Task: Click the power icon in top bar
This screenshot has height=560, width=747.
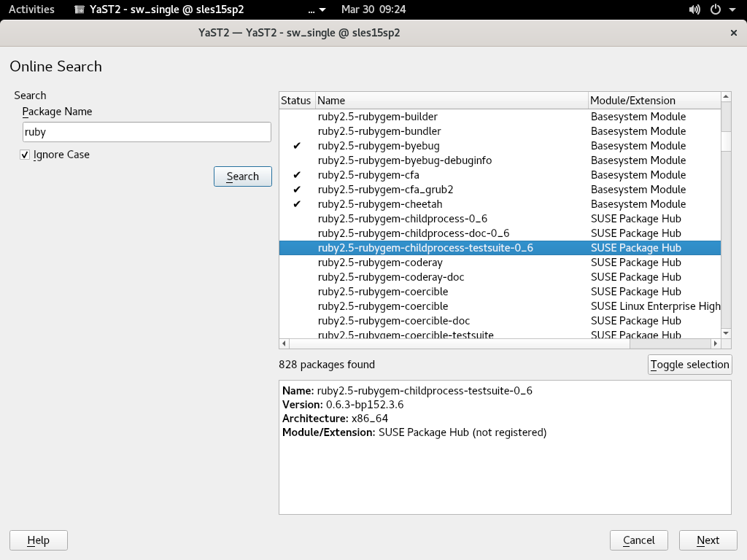Action: click(715, 9)
